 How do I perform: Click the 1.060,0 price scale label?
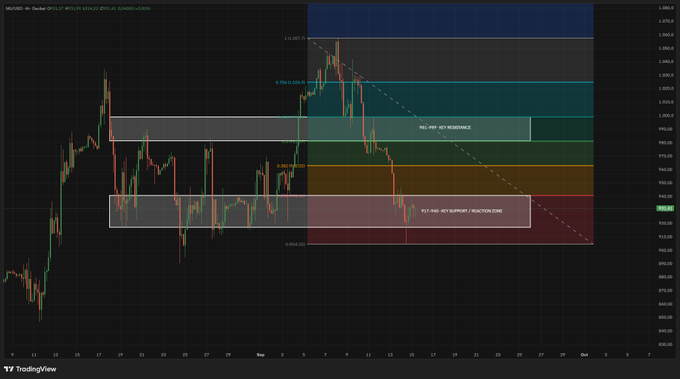[666, 35]
